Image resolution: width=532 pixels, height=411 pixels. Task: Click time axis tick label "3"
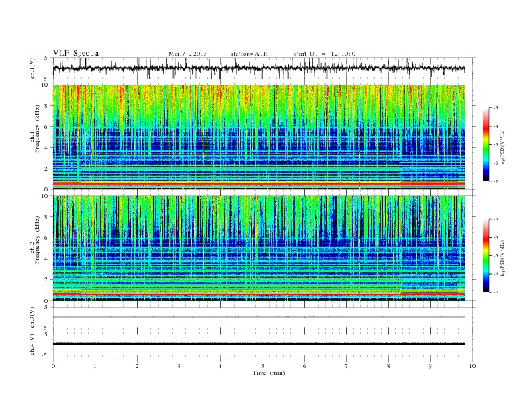[x=179, y=366]
